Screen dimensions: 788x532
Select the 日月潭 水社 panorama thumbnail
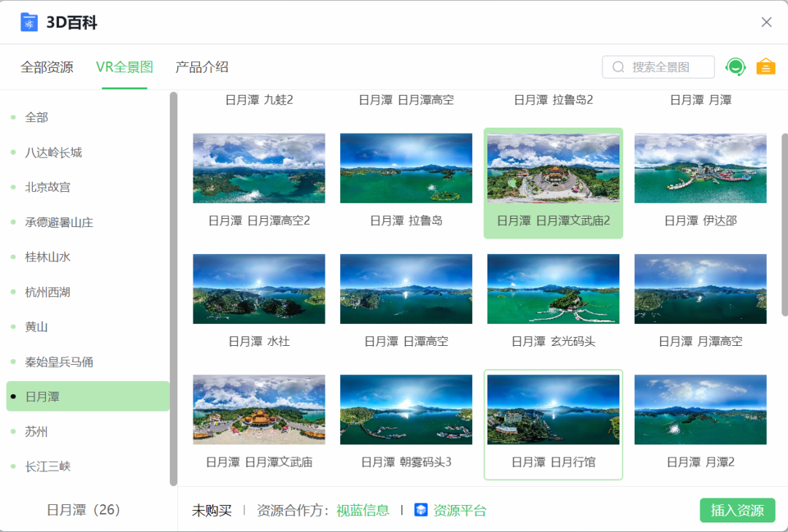258,288
